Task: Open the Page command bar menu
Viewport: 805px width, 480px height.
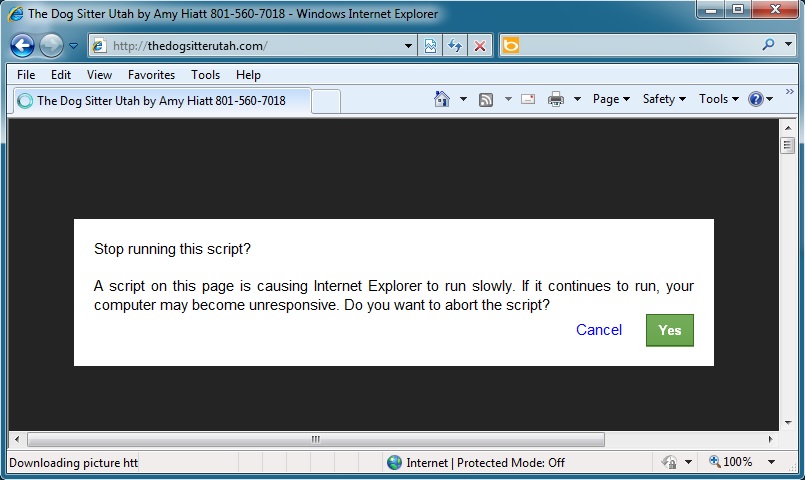Action: point(611,99)
